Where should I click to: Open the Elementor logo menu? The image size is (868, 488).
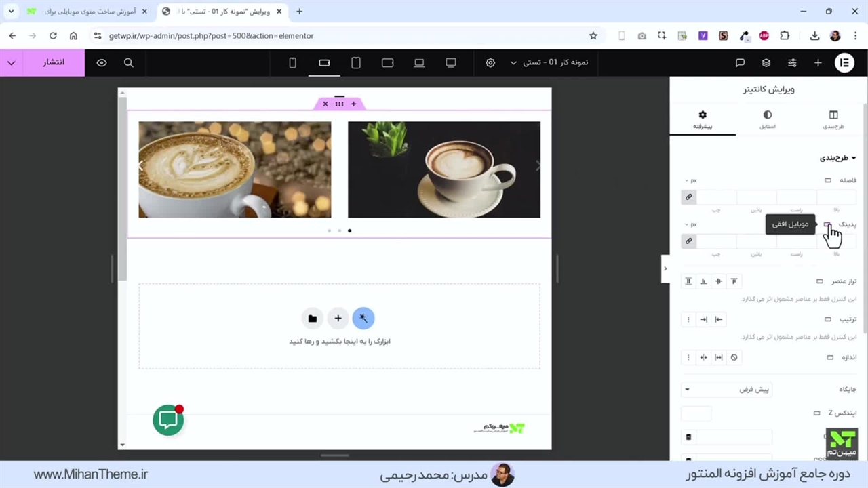coord(844,62)
